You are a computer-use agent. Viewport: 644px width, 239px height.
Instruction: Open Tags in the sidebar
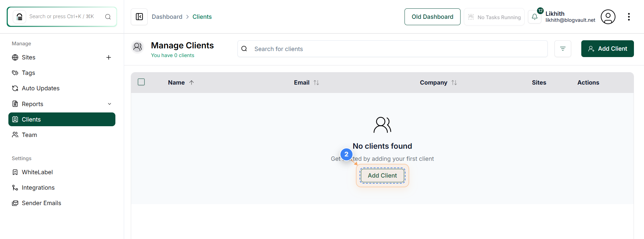(62, 73)
